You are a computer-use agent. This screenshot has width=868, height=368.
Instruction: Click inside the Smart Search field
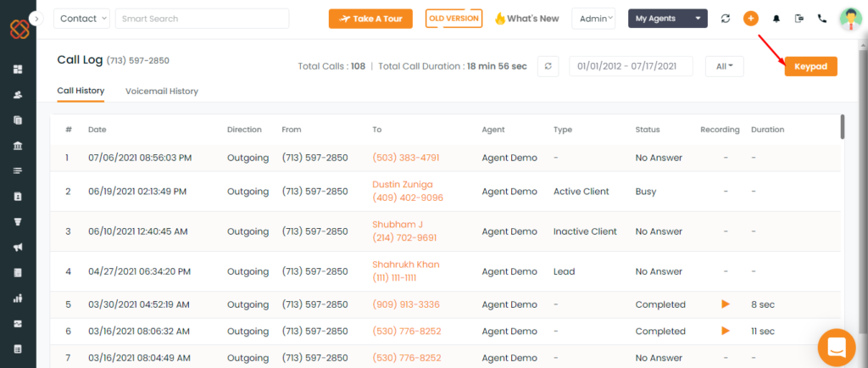202,19
